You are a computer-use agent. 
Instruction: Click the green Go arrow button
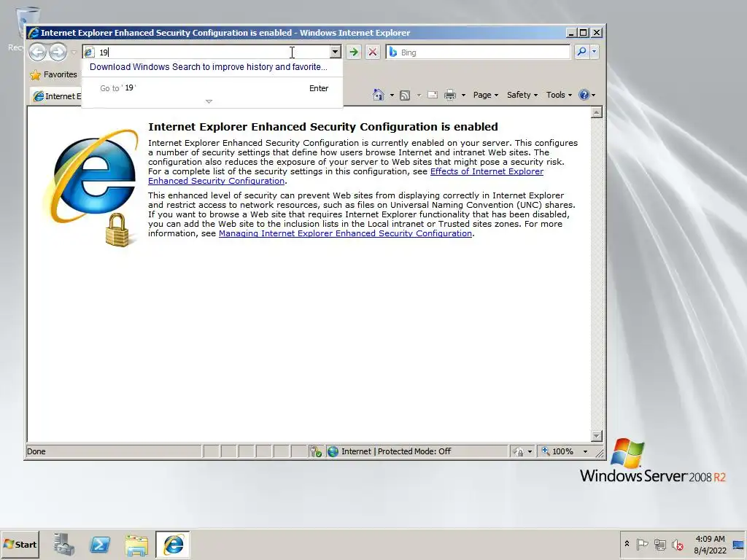click(x=354, y=52)
